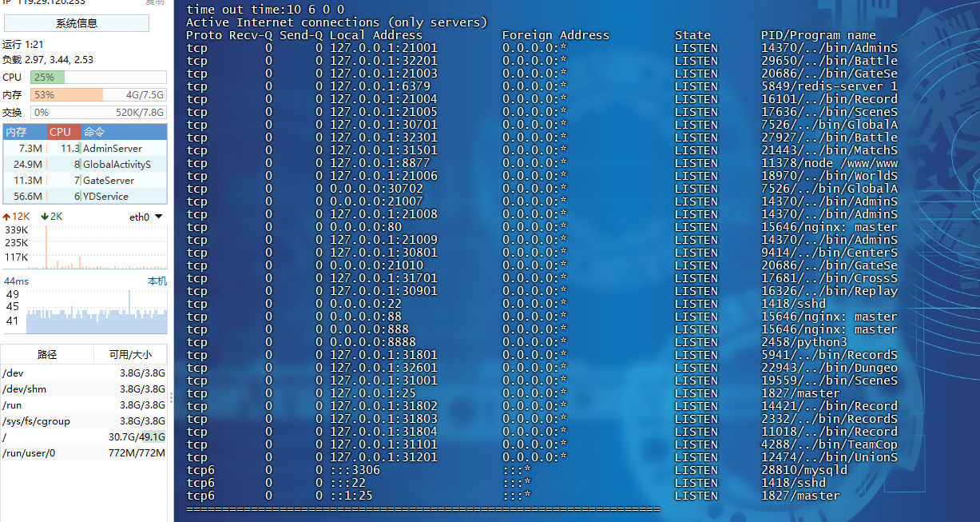Image resolution: width=980 pixels, height=522 pixels.
Task: Click the upload speed 12K indicator
Action: [17, 217]
